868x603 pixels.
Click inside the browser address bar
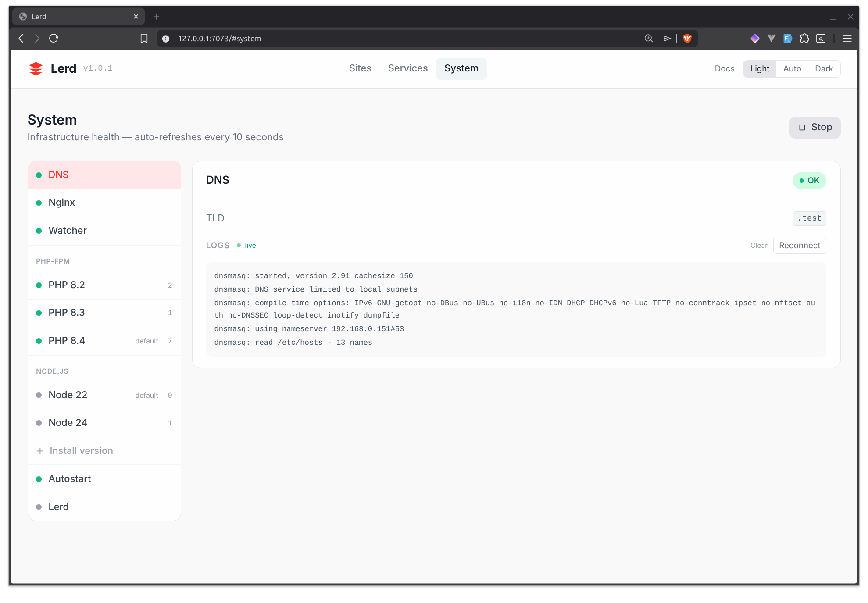pyautogui.click(x=307, y=39)
